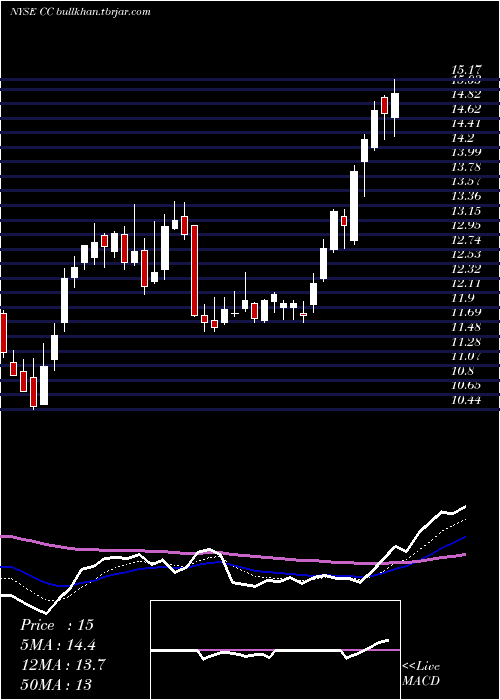
Task: Click the 14.41 price axis label
Action: coord(466,124)
